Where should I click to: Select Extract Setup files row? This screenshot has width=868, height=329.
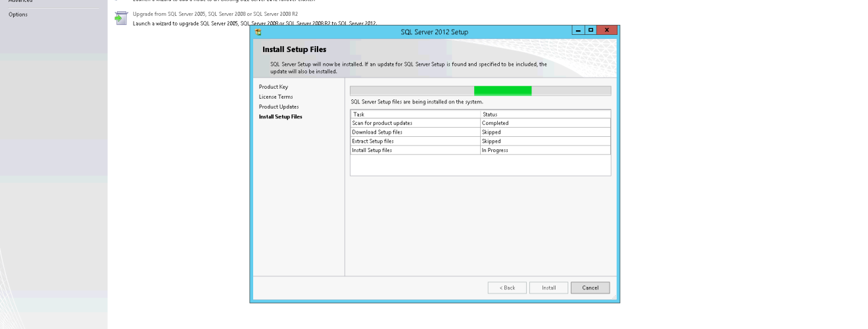(480, 141)
